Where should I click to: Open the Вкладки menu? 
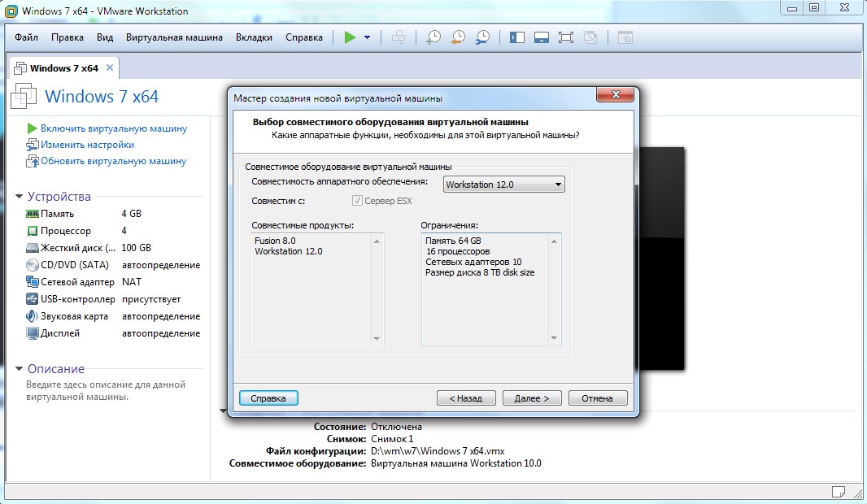pyautogui.click(x=254, y=37)
